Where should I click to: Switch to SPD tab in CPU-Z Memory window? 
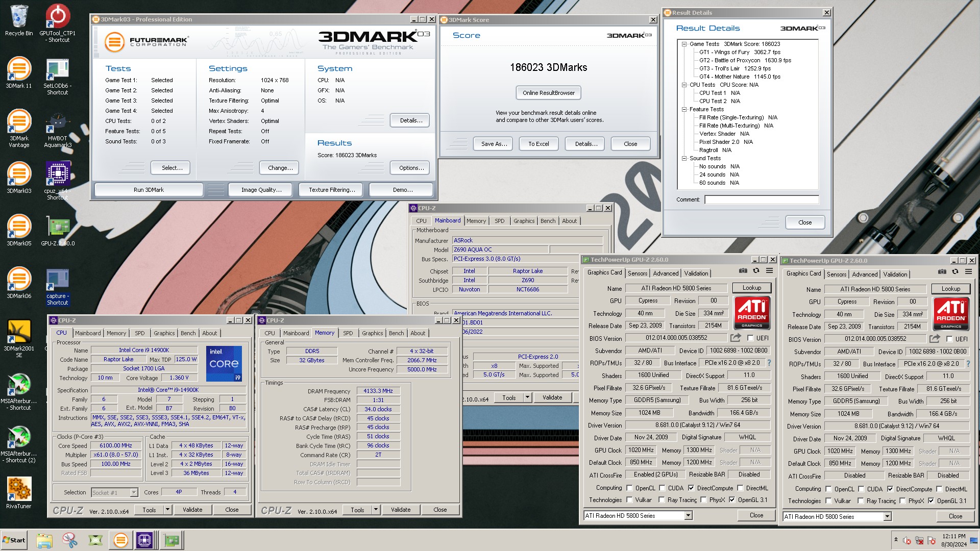[x=348, y=333]
